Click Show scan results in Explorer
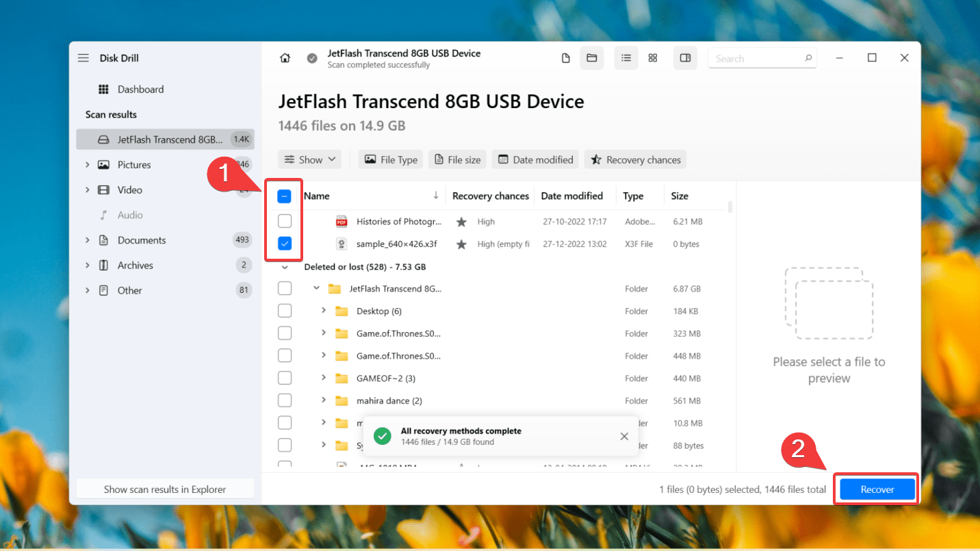The height and width of the screenshot is (551, 980). pos(165,489)
